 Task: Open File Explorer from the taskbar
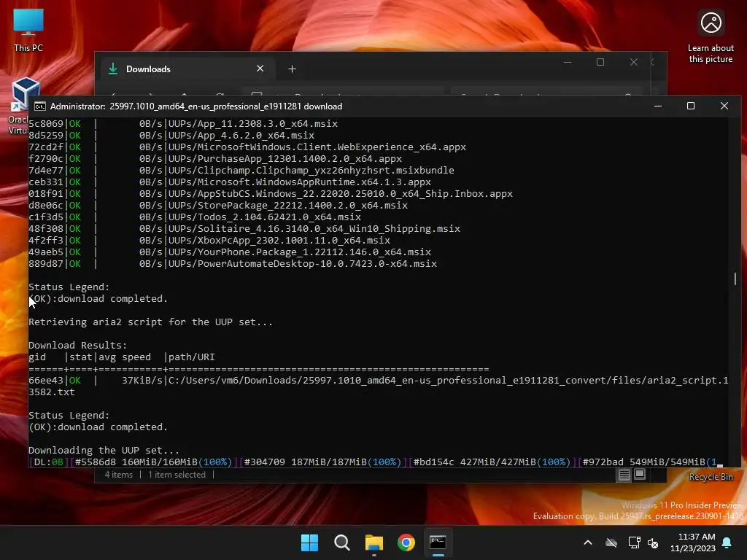pos(374,542)
